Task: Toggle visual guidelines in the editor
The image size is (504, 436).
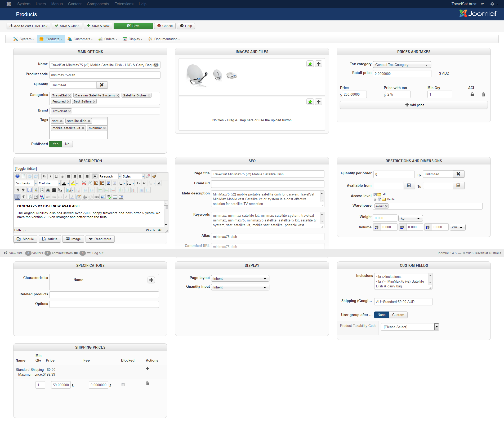Action: click(17, 197)
